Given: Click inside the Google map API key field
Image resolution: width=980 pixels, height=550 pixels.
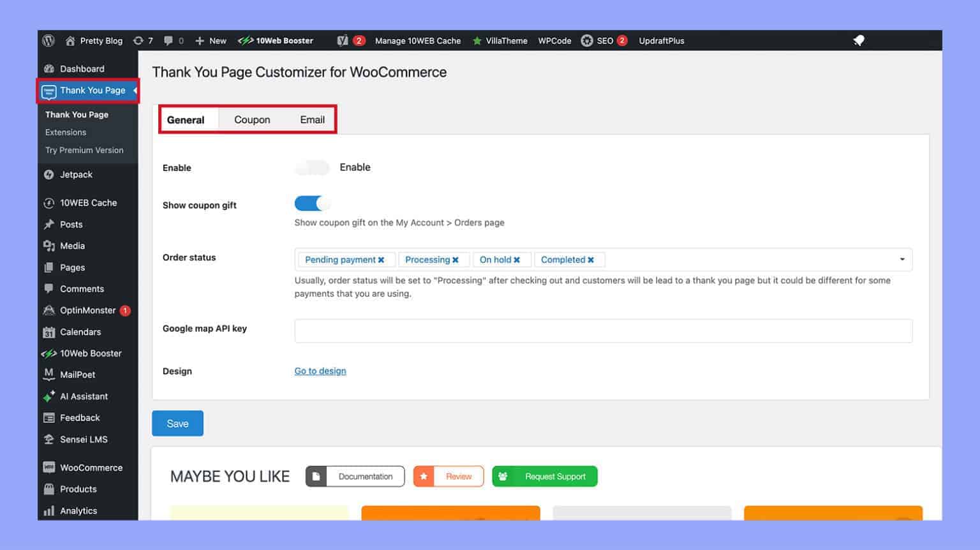Looking at the screenshot, I should [603, 331].
